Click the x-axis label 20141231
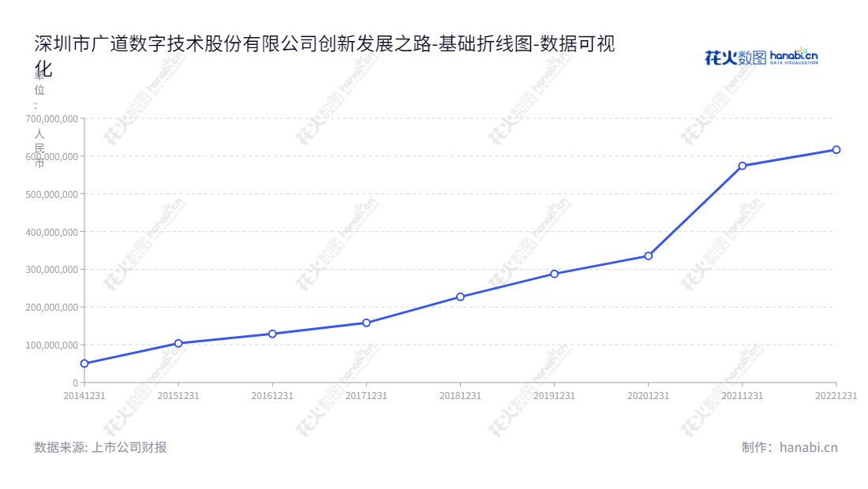This screenshot has height=489, width=868. (x=84, y=396)
